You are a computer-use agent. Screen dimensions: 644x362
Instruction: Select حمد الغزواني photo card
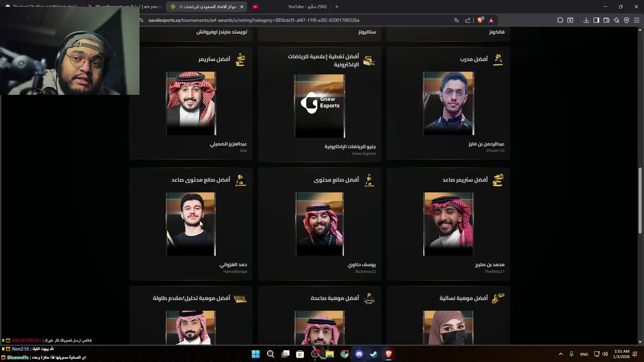pyautogui.click(x=191, y=224)
